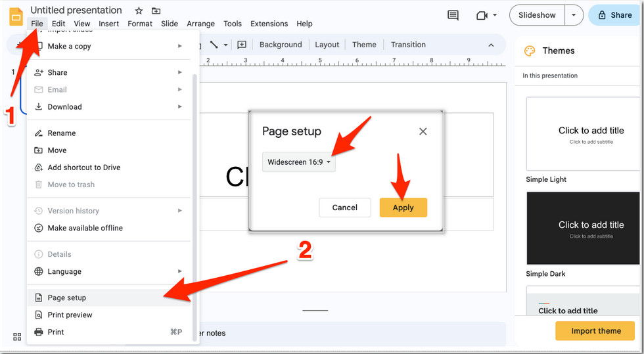Viewport: 644px width, 354px height.
Task: Open the Widescreen 16:9 dropdown
Action: (x=299, y=162)
